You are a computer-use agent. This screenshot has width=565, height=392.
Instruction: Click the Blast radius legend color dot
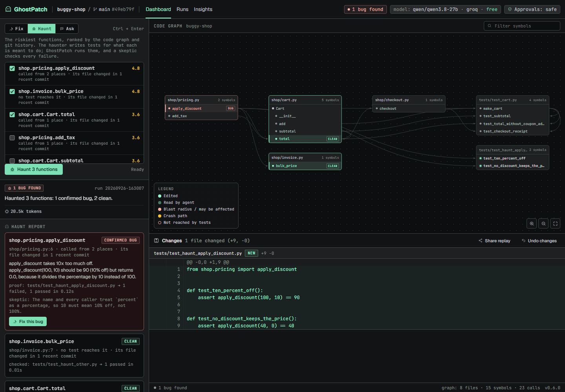(160, 209)
